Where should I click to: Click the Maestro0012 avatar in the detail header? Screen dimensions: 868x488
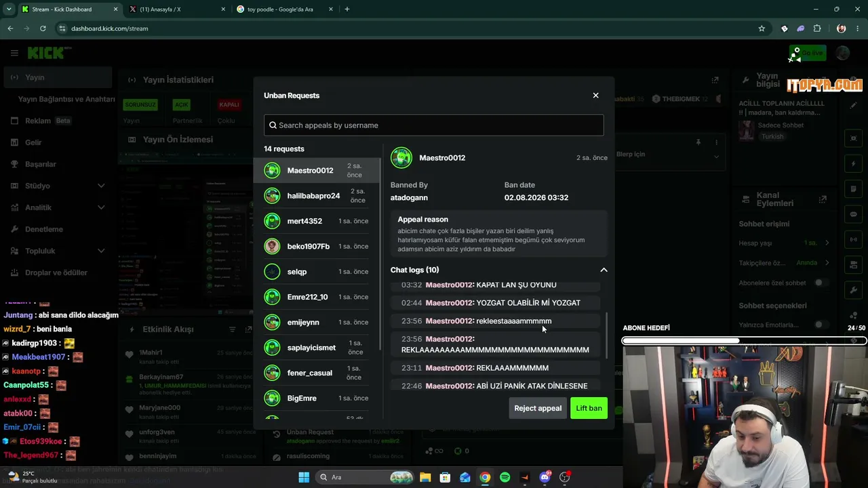[x=401, y=158]
